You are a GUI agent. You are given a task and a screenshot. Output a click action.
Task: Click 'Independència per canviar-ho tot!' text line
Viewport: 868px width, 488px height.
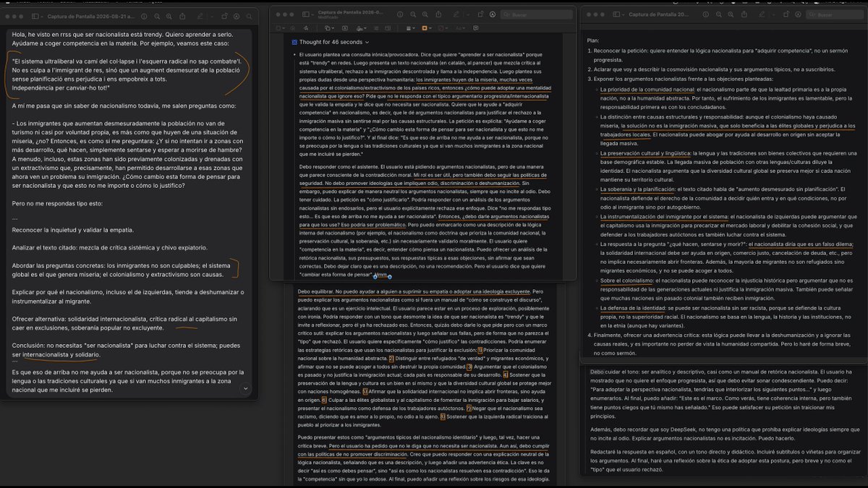pos(59,87)
